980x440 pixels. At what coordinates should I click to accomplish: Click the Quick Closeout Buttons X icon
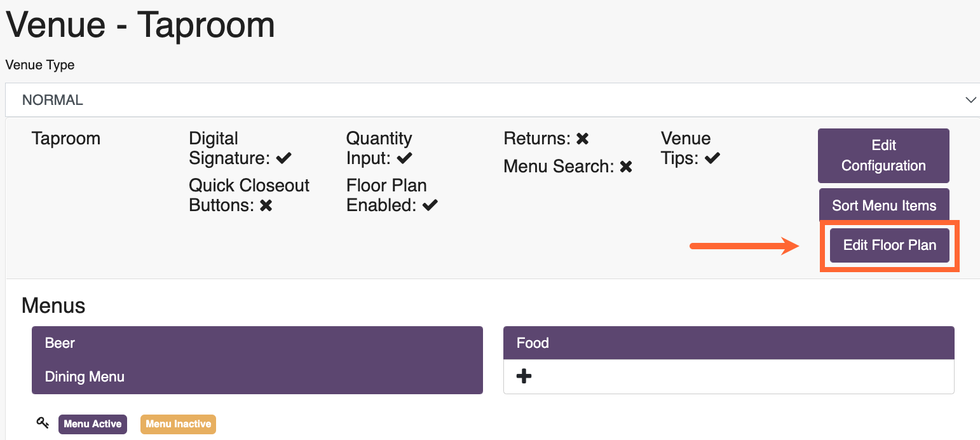pyautogui.click(x=266, y=205)
